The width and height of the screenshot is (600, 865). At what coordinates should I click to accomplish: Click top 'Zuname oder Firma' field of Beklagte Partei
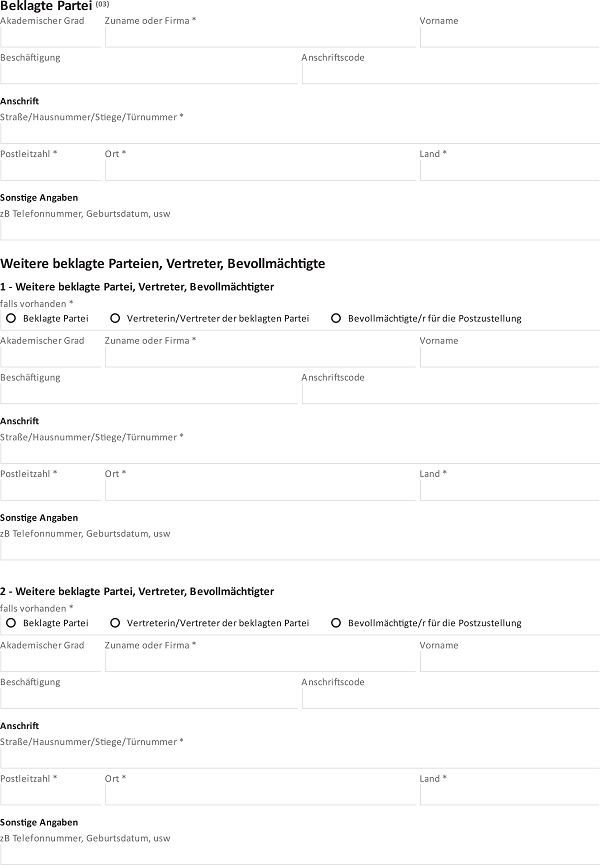point(260,37)
